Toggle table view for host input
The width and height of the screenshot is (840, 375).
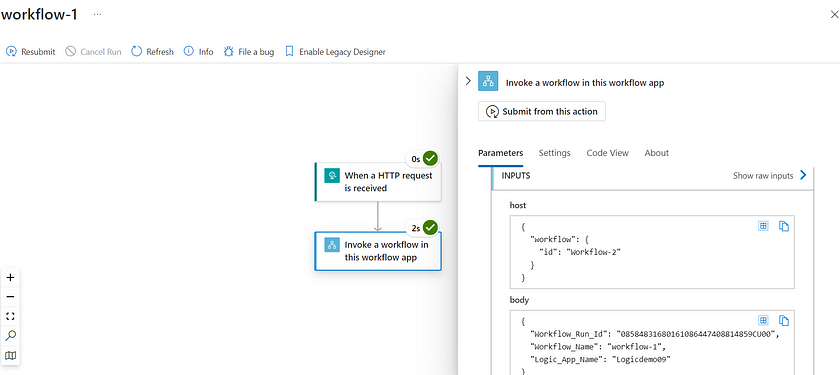[763, 226]
